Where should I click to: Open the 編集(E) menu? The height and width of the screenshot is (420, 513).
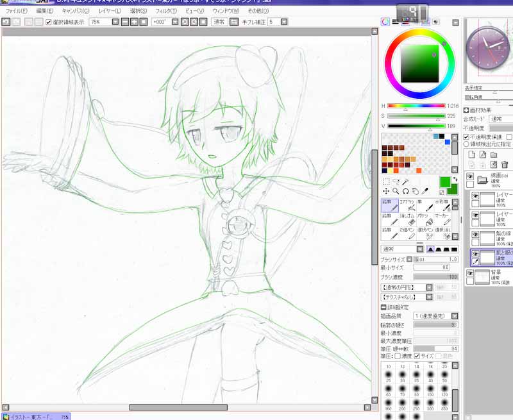[x=45, y=11]
